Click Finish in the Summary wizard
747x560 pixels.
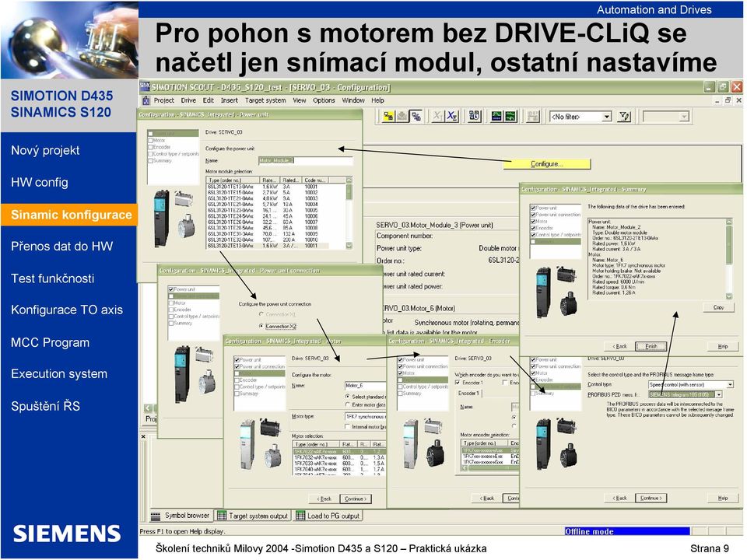point(651,346)
